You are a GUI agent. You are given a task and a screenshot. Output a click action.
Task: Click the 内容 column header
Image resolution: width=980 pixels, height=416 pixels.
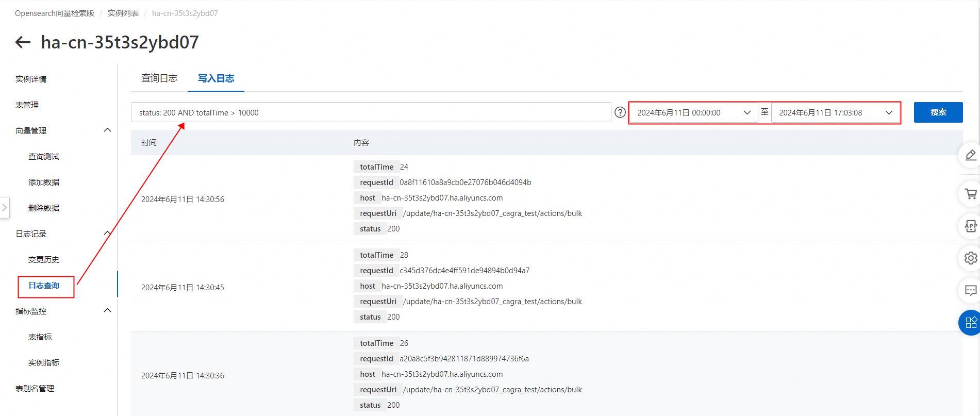pos(361,143)
